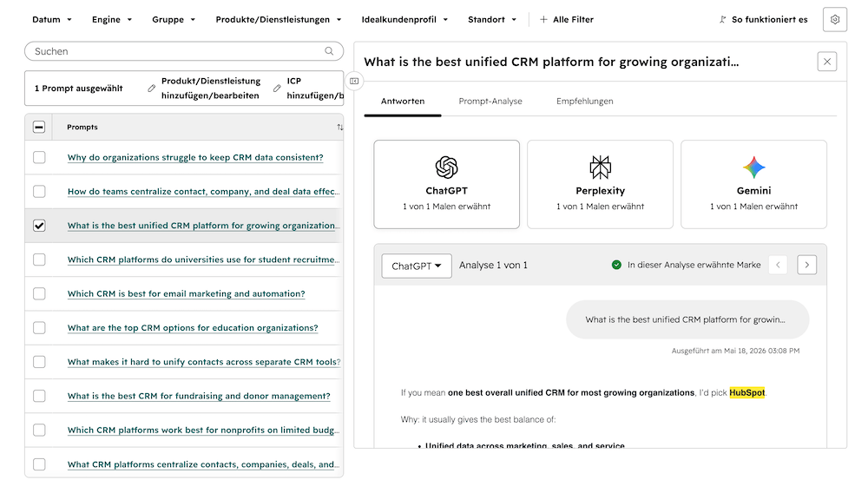Check 'nonprofits on limited budget' prompt checkbox
The width and height of the screenshot is (868, 493).
(39, 430)
